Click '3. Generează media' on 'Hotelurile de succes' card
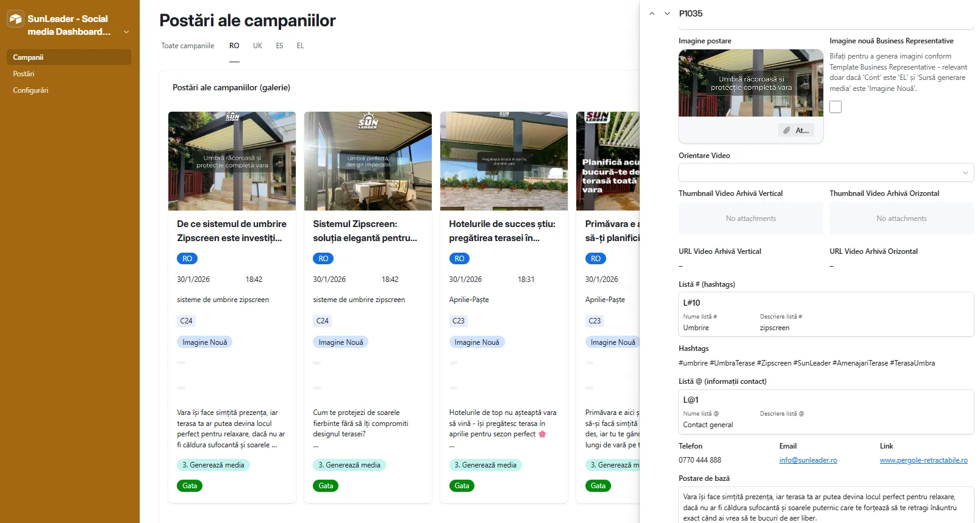 coord(485,465)
